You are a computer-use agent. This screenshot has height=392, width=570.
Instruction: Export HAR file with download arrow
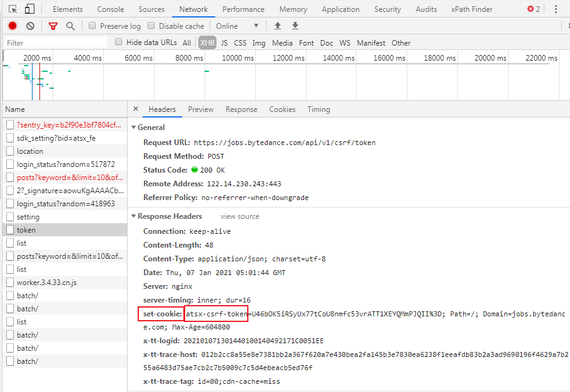(x=295, y=26)
